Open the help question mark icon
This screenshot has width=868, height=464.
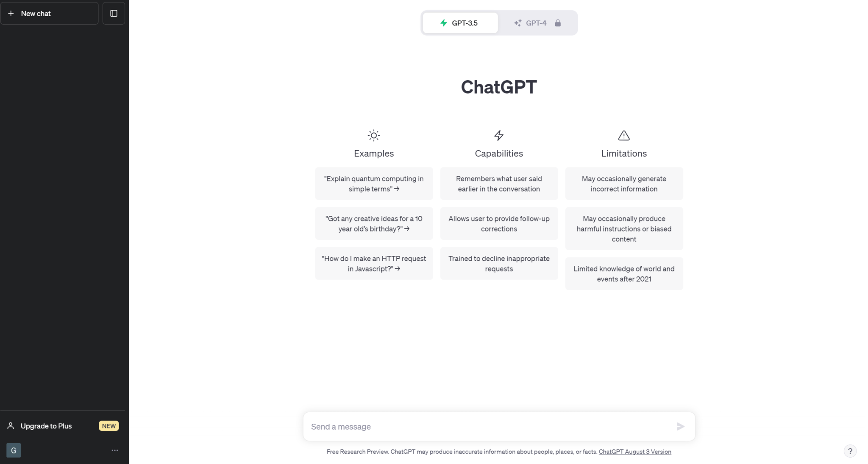(x=849, y=451)
